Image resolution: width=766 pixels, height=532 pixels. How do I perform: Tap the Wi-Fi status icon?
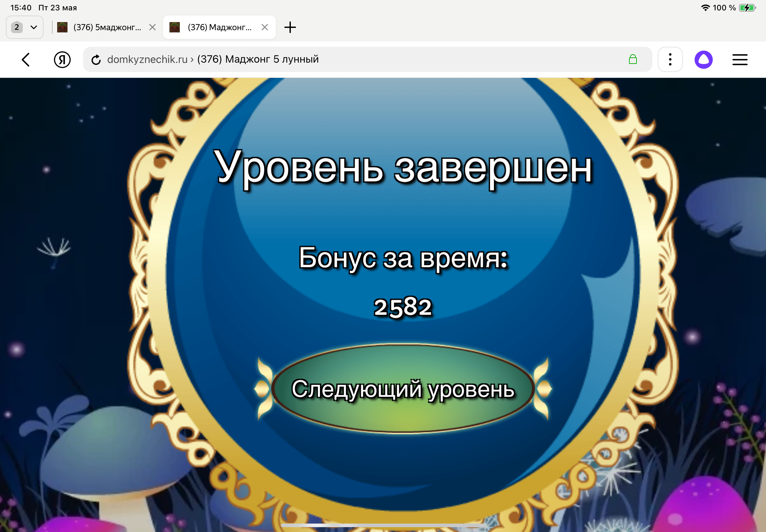[705, 8]
